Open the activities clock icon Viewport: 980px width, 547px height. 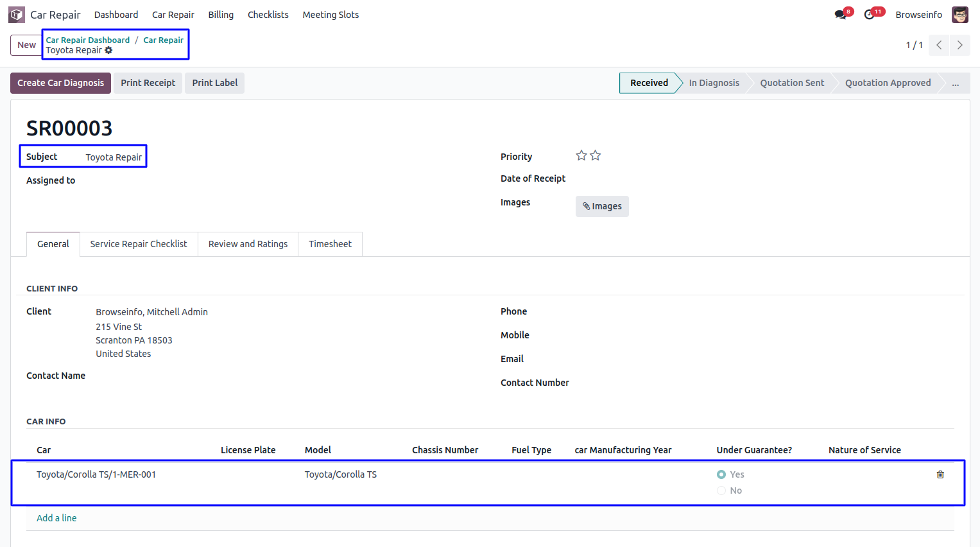[x=870, y=15]
